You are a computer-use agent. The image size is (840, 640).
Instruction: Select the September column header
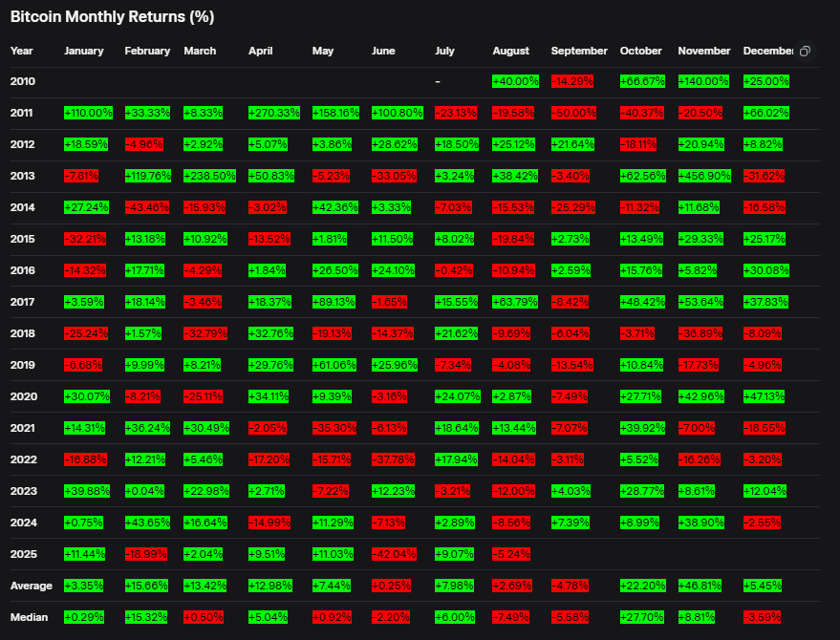pos(579,51)
